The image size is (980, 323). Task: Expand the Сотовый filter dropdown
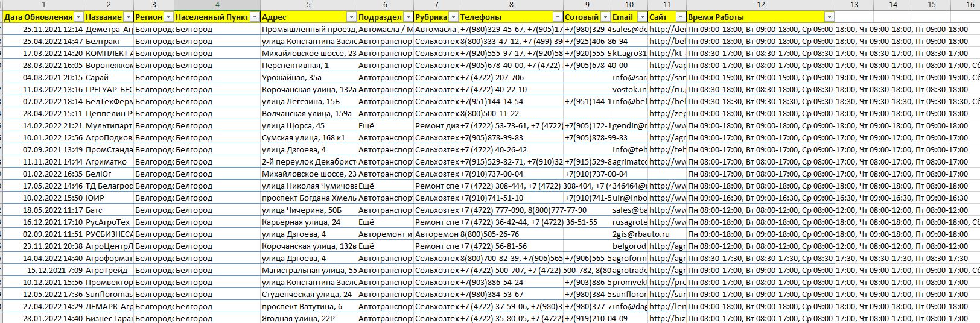point(605,17)
